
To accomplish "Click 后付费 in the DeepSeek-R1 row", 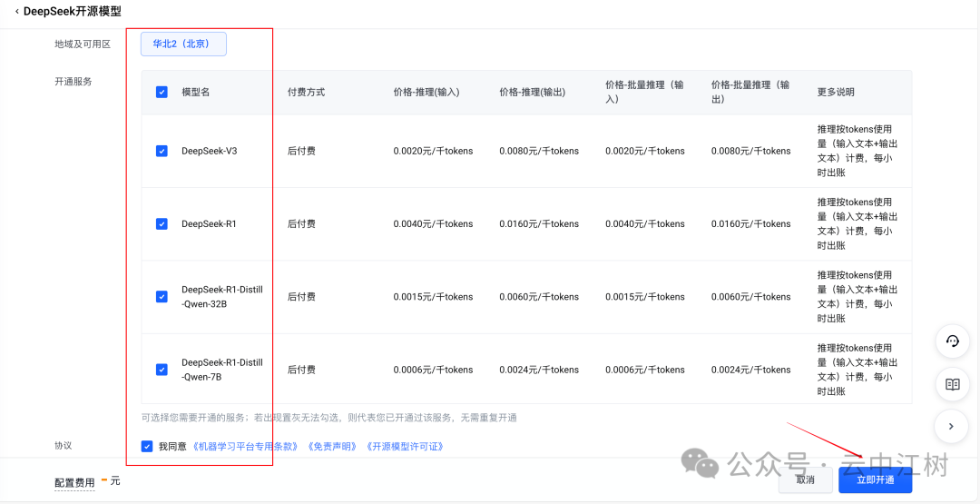I will 301,224.
